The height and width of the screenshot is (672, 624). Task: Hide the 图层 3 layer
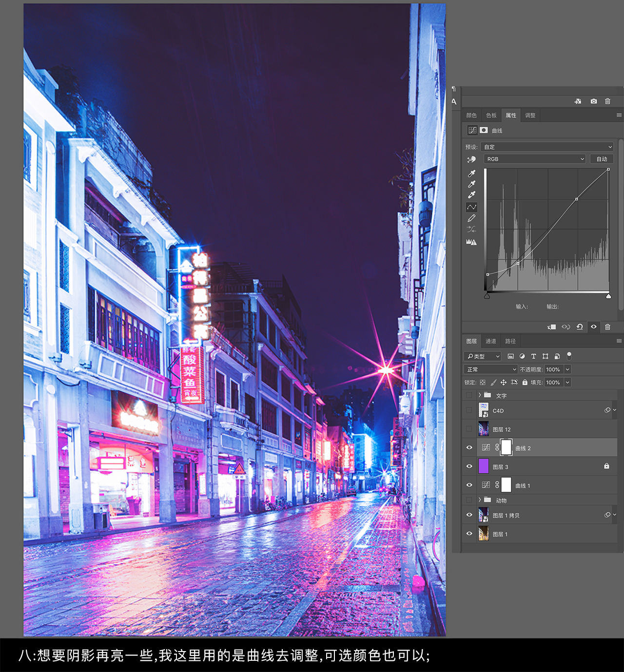pos(469,466)
